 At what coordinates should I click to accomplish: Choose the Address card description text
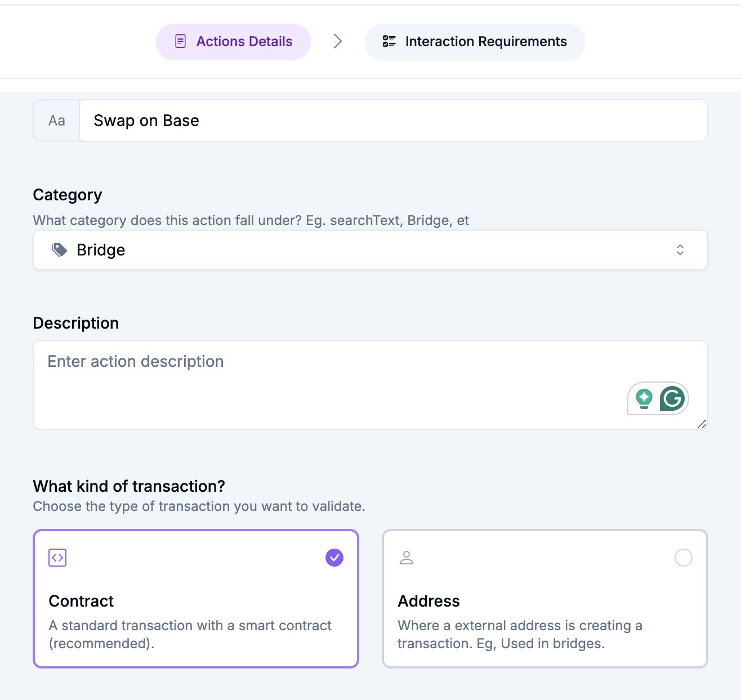coord(519,634)
